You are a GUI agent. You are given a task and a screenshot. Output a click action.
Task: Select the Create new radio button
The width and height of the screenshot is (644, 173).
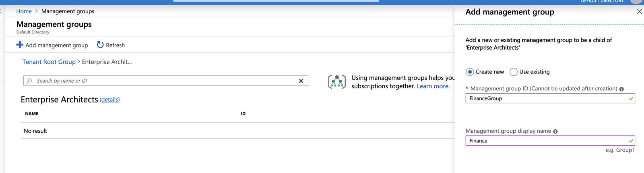[470, 72]
